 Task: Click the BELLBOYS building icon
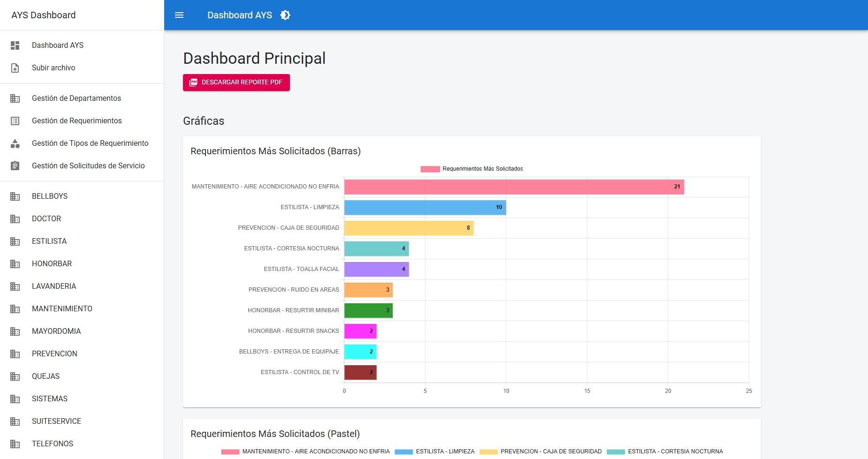pyautogui.click(x=15, y=196)
